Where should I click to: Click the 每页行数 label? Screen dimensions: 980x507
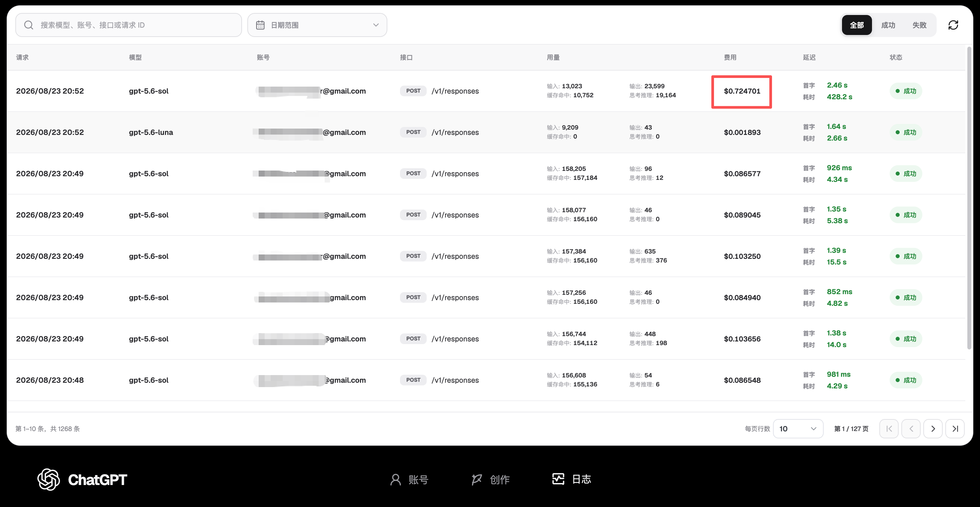click(x=757, y=429)
